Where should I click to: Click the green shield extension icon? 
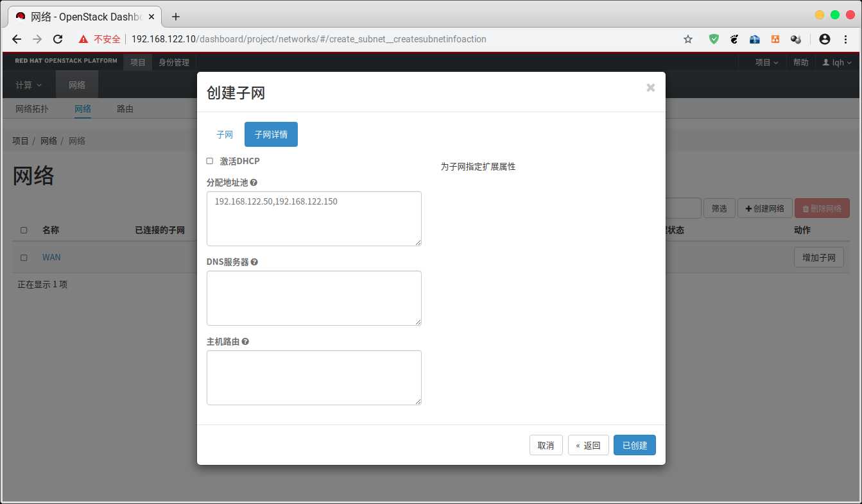pos(714,39)
